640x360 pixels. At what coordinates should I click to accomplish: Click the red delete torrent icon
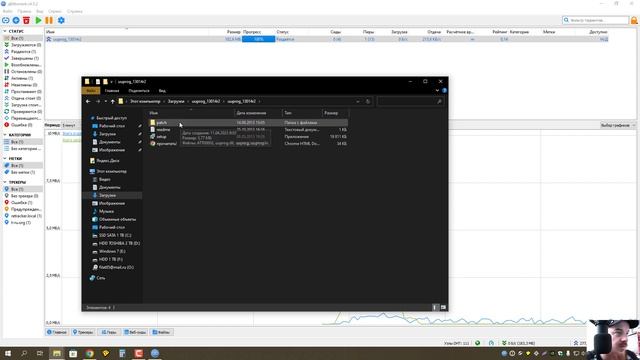click(x=27, y=20)
